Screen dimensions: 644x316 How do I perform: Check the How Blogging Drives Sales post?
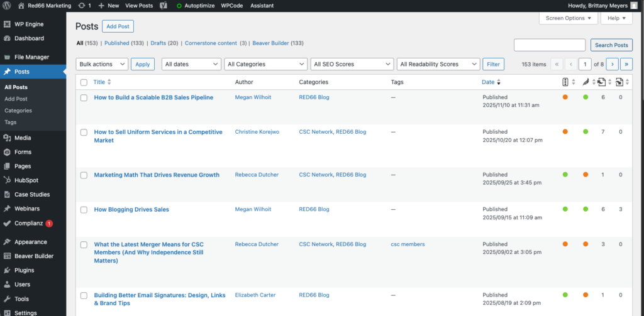pyautogui.click(x=84, y=210)
